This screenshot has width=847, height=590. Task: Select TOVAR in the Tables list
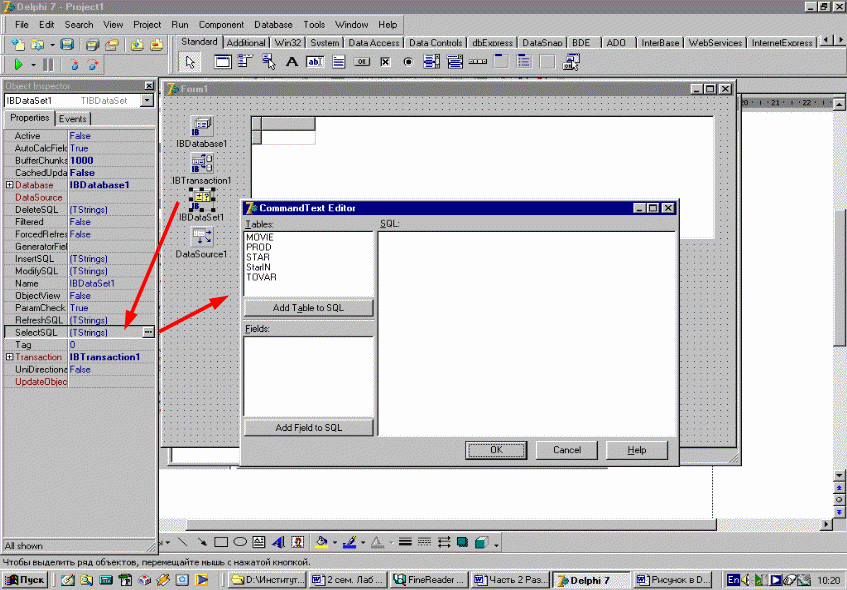pos(261,277)
